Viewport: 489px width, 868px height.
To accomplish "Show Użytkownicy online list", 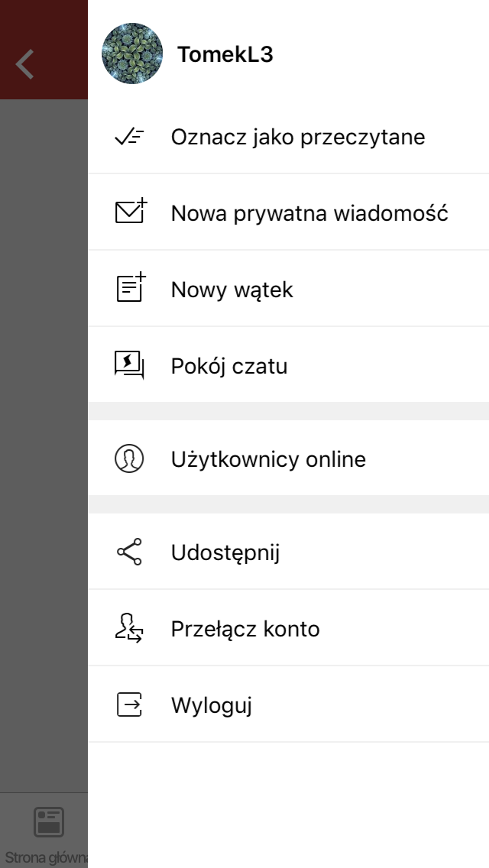I will (x=269, y=459).
